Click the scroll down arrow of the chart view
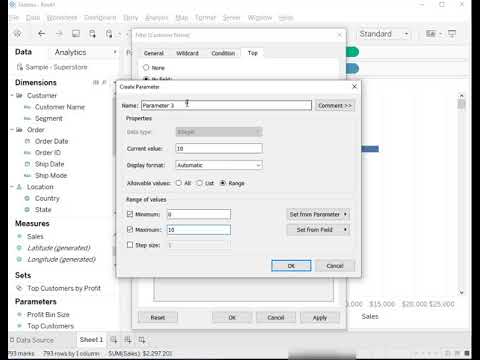The height and width of the screenshot is (360, 480). click(461, 292)
